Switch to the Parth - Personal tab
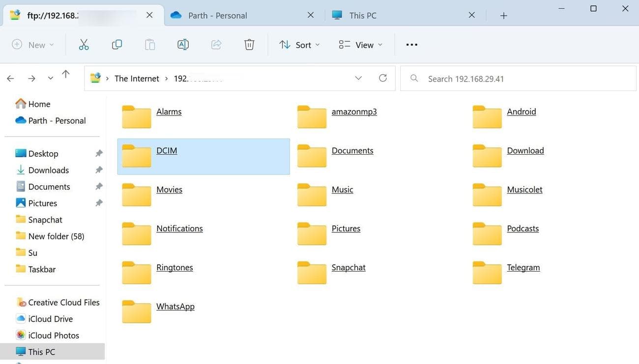Screen dimensions: 639x364 tap(217, 15)
